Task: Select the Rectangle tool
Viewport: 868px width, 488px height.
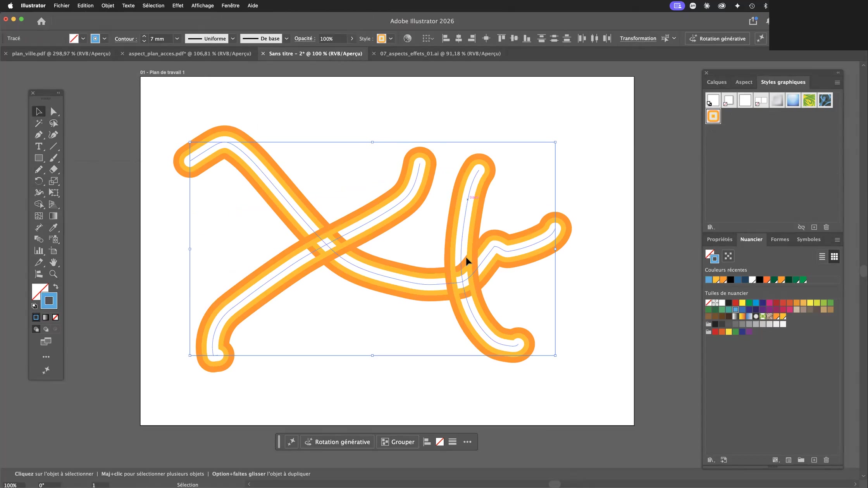Action: tap(39, 158)
